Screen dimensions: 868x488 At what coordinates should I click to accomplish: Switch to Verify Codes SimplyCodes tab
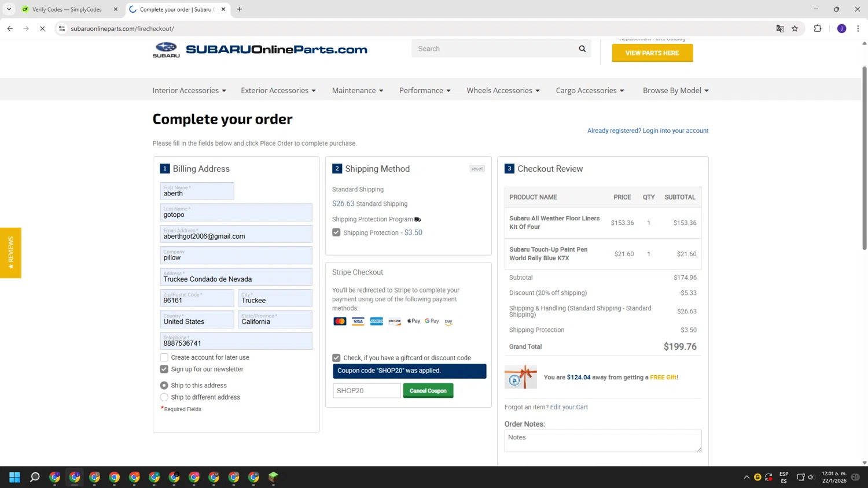(x=69, y=9)
